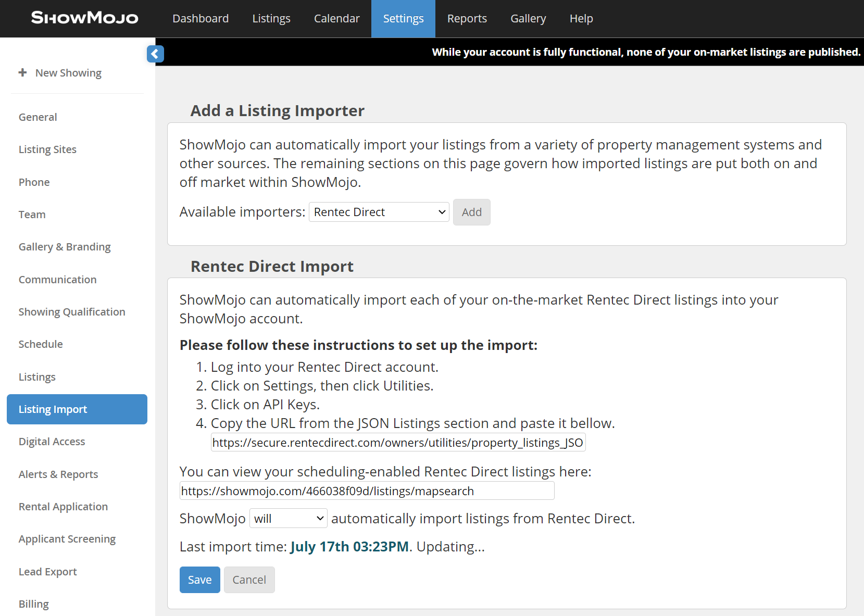Save the Rentec Direct import settings
The width and height of the screenshot is (864, 616).
tap(199, 580)
